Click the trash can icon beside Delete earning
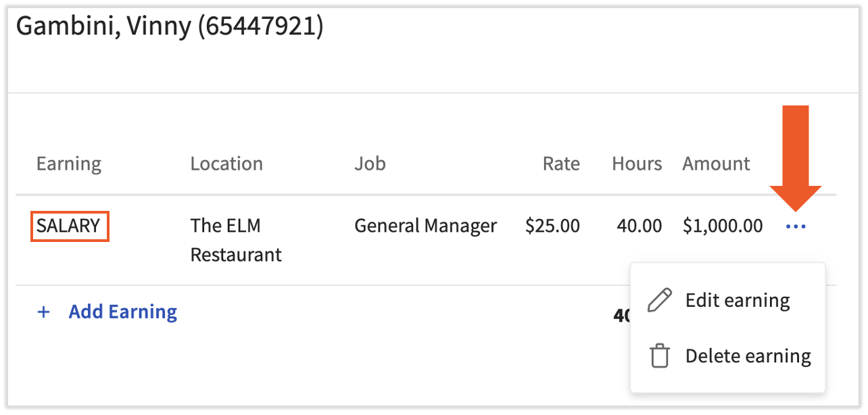 click(x=659, y=356)
